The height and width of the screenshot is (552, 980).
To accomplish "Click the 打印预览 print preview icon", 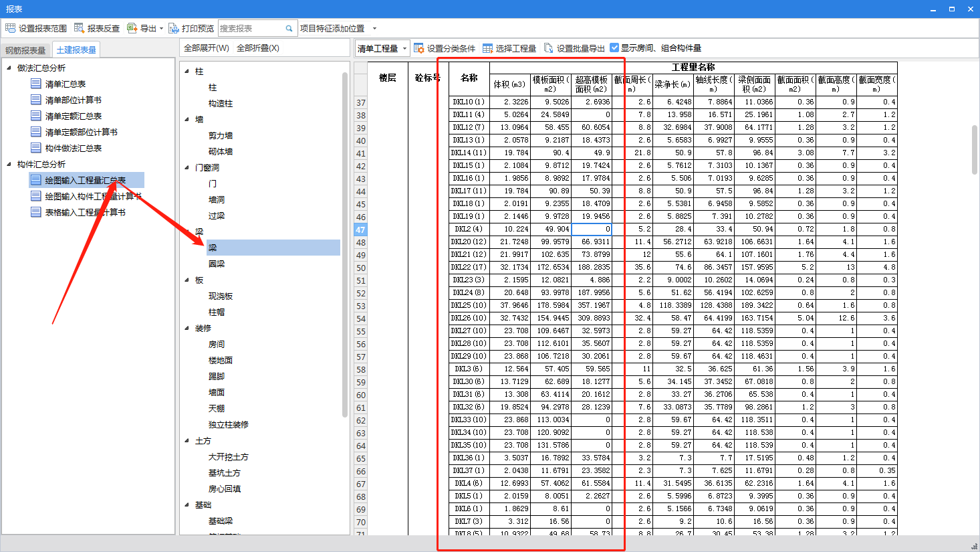I will pyautogui.click(x=173, y=28).
